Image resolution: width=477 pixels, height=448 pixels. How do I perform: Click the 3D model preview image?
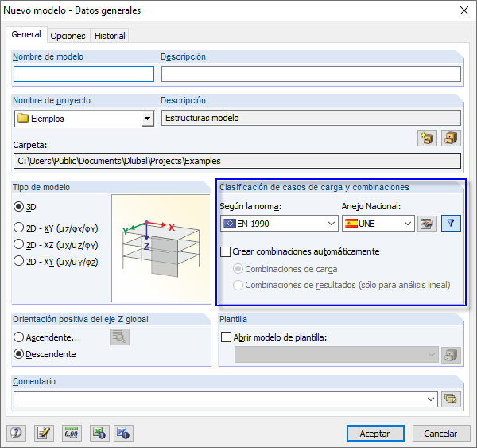tap(161, 248)
